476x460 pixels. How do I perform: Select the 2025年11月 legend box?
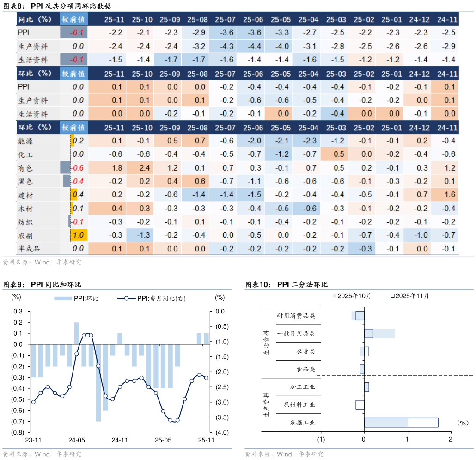point(392,296)
